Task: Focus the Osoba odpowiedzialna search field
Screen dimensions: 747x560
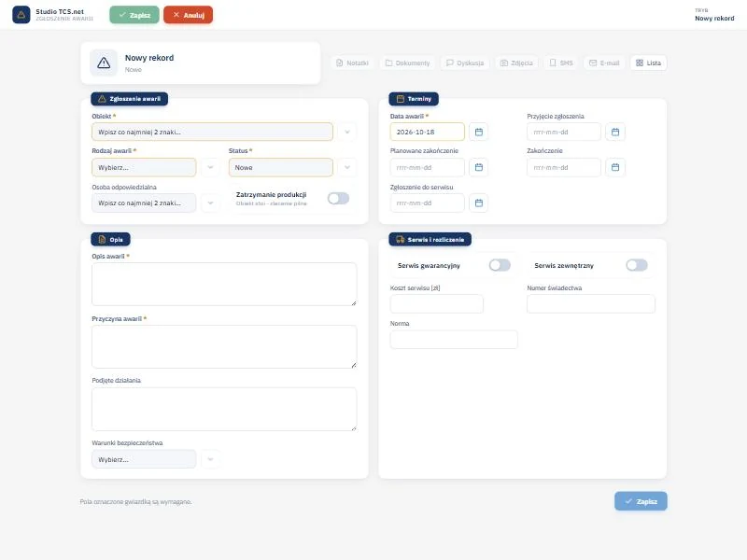Action: click(144, 203)
